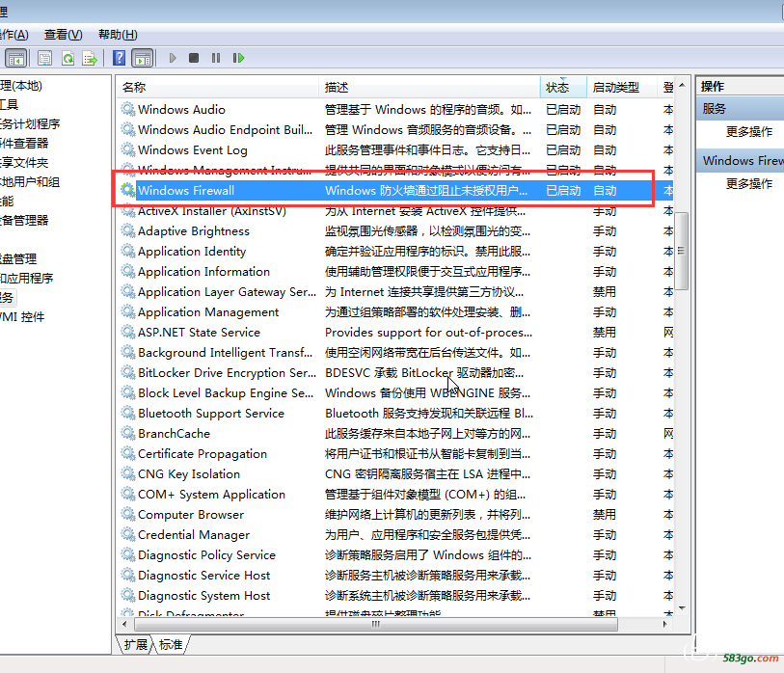Click the gear icon beside Diagnostic System Host
The width and height of the screenshot is (784, 673).
[x=128, y=595]
